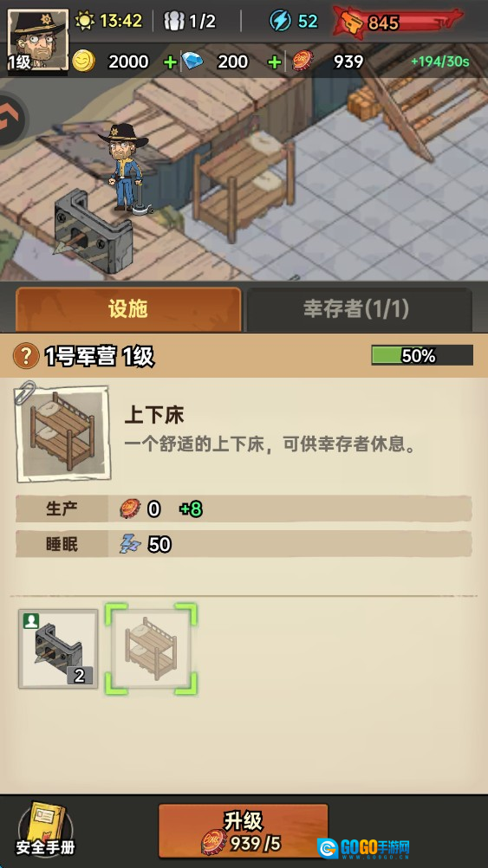This screenshot has height=868, width=488.
Task: Open the 安全手册 safety manual
Action: [45, 828]
